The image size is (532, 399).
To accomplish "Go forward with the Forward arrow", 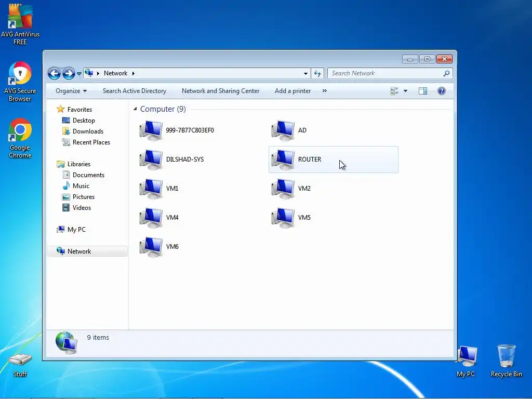I will click(x=69, y=73).
